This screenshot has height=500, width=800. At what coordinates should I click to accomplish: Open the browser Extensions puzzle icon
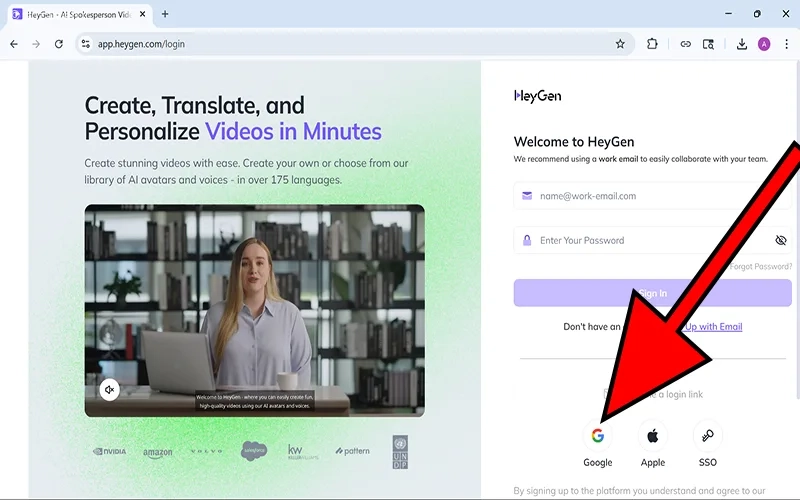coord(652,44)
